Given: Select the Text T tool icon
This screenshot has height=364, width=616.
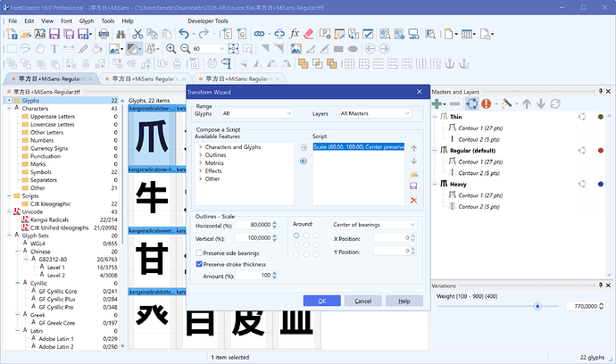Looking at the screenshot, I should pyautogui.click(x=54, y=49).
